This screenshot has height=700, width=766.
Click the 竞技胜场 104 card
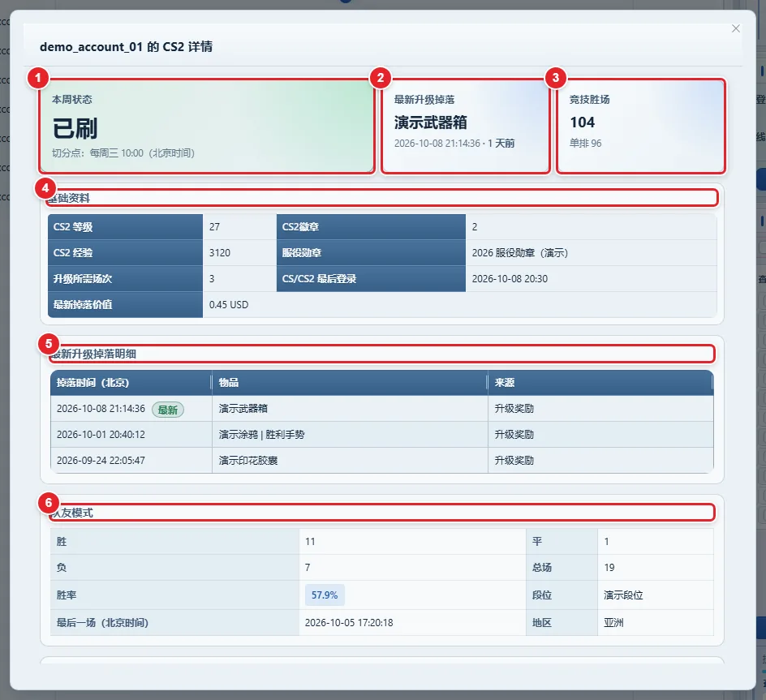pyautogui.click(x=641, y=126)
